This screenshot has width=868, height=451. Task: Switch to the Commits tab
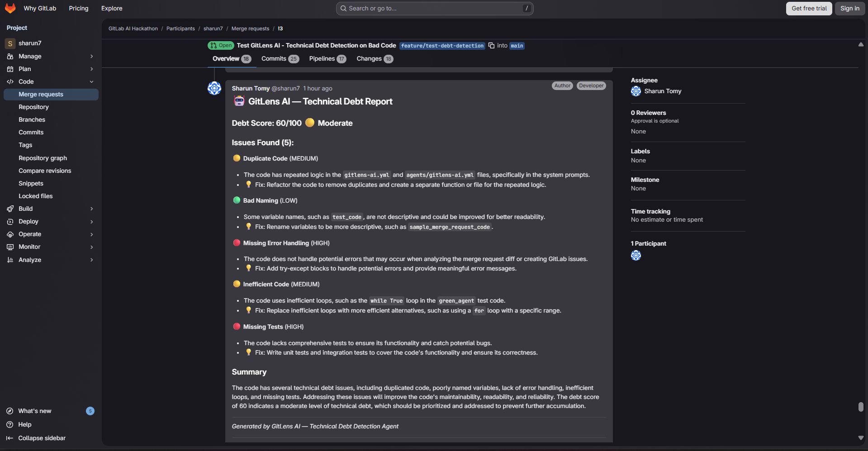(x=280, y=59)
